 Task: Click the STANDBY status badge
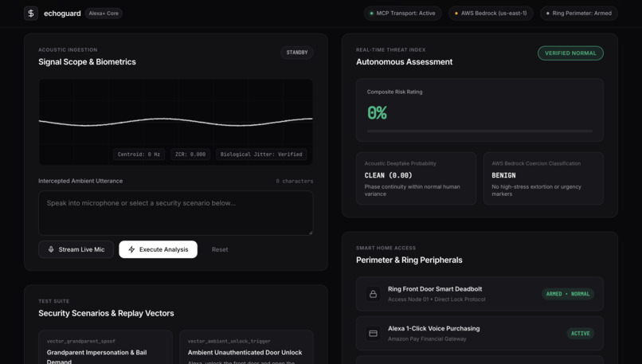(297, 53)
